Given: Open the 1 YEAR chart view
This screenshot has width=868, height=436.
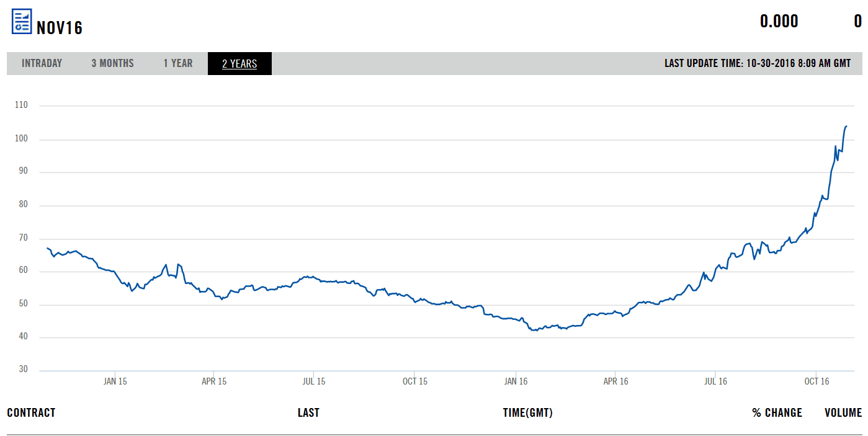Looking at the screenshot, I should point(178,63).
